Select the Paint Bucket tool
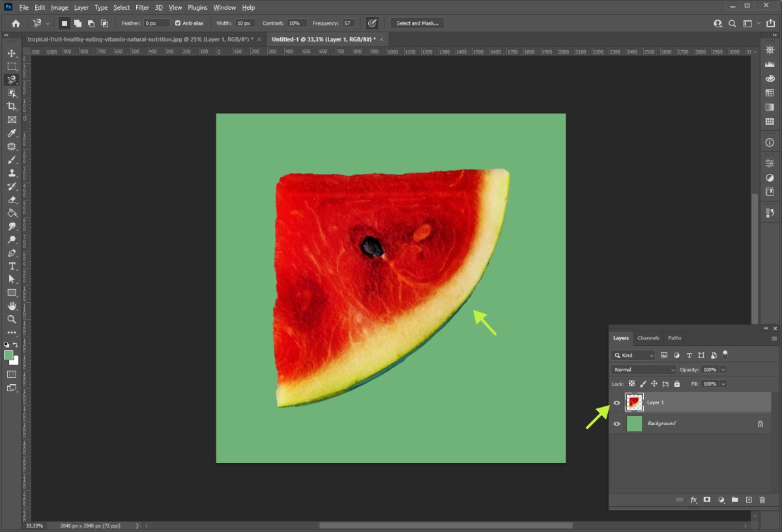The image size is (782, 532). point(12,213)
